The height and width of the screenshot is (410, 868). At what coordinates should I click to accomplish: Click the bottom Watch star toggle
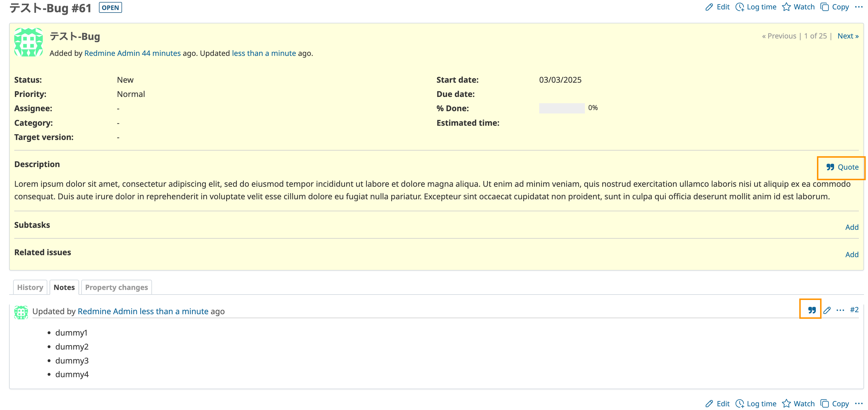click(786, 403)
